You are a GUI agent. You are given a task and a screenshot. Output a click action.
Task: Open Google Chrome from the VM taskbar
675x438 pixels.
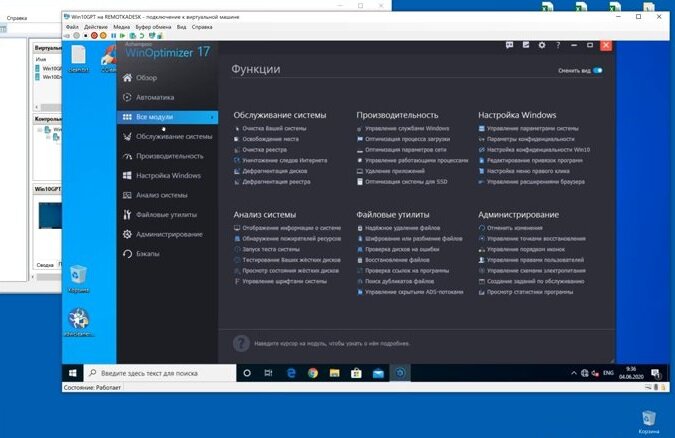tap(313, 373)
